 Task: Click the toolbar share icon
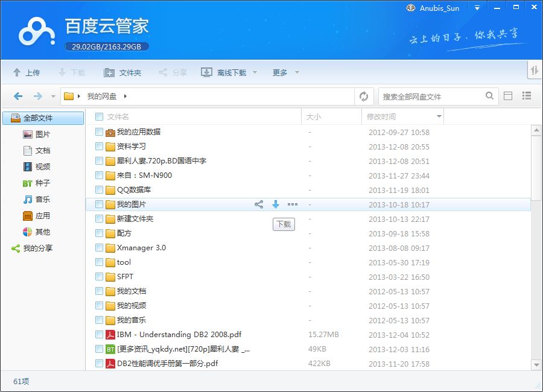[x=162, y=72]
